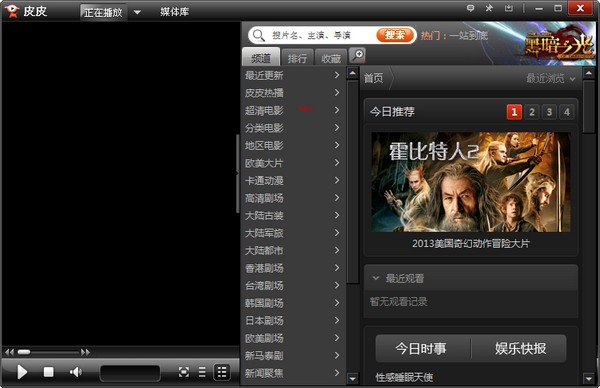The image size is (600, 388).
Task: Switch to 正在播放 tab
Action: point(103,12)
